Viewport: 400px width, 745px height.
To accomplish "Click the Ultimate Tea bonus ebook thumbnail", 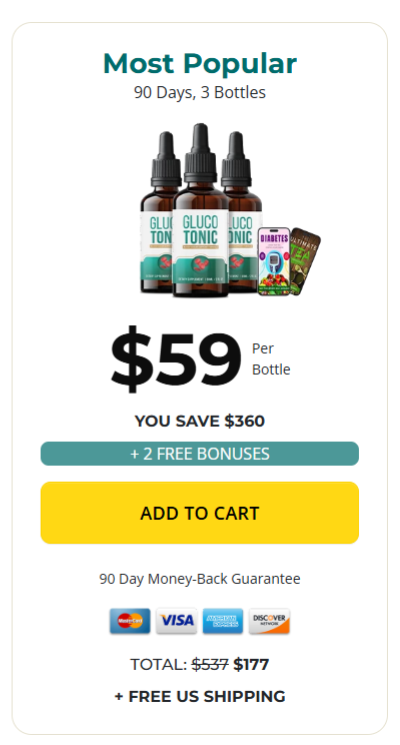I will click(x=305, y=260).
